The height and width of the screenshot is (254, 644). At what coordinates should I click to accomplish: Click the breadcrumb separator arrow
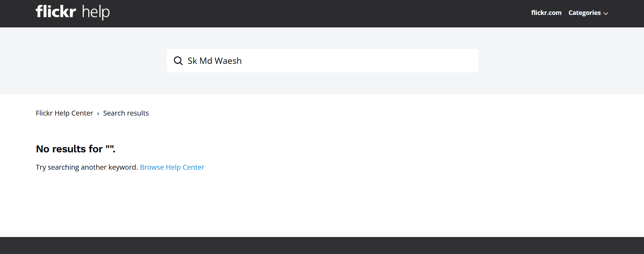(x=98, y=114)
